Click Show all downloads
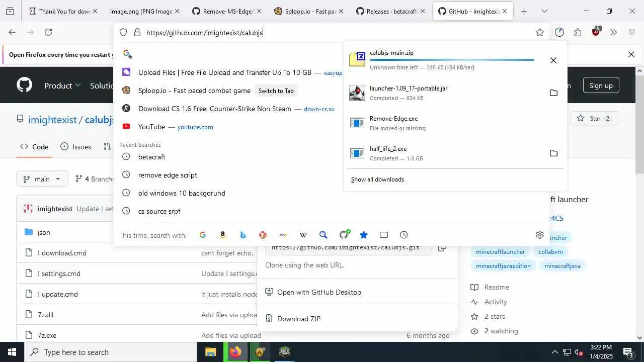Screen dimensions: 644x362 pyautogui.click(x=377, y=179)
